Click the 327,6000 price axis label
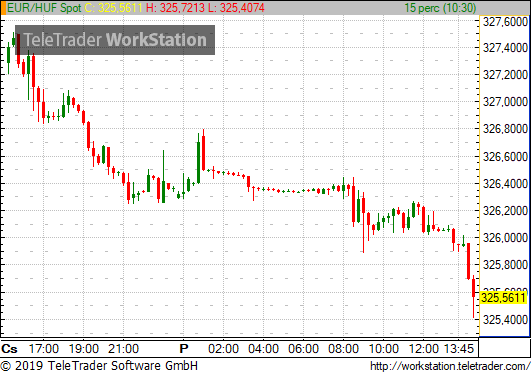 (x=505, y=22)
